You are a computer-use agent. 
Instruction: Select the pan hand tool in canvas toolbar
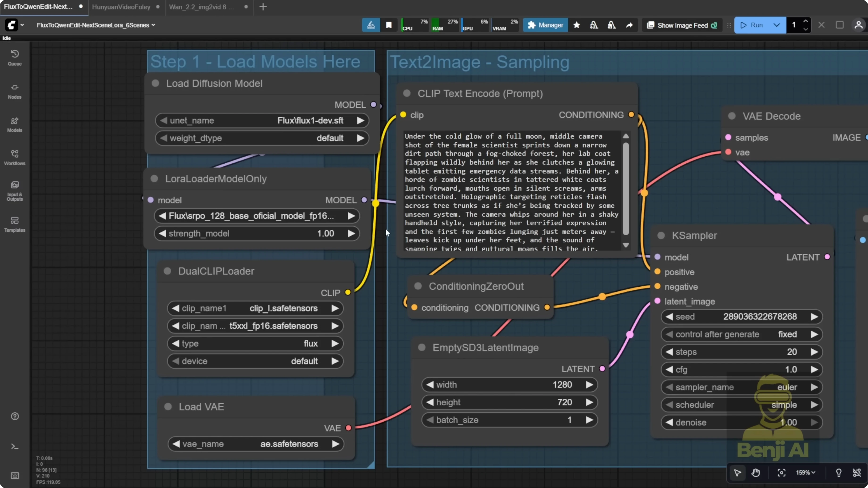(x=756, y=473)
